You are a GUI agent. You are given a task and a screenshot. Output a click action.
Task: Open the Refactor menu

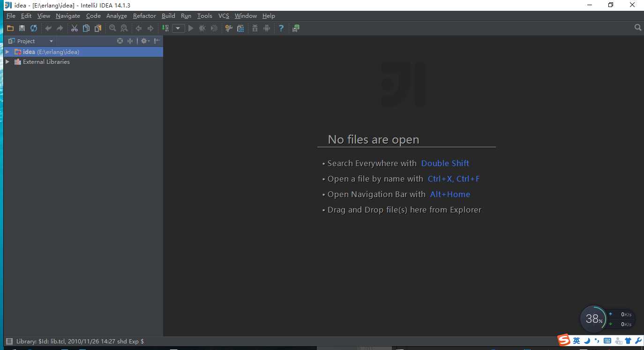(144, 16)
